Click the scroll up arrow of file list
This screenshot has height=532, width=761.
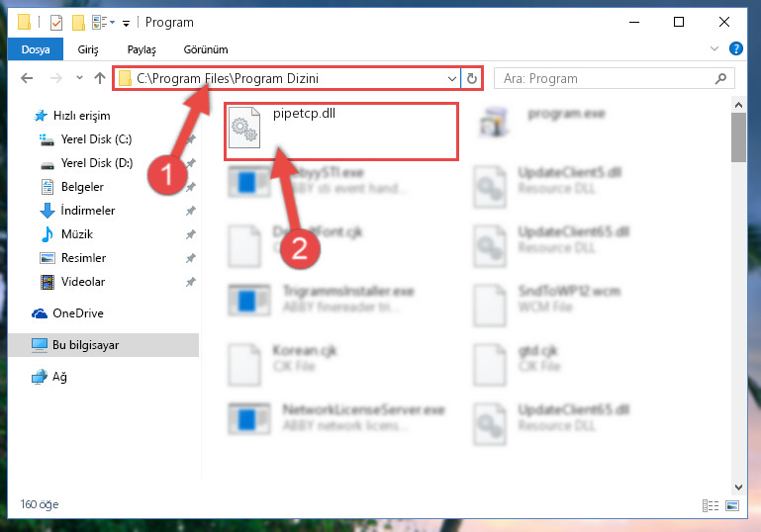[738, 105]
